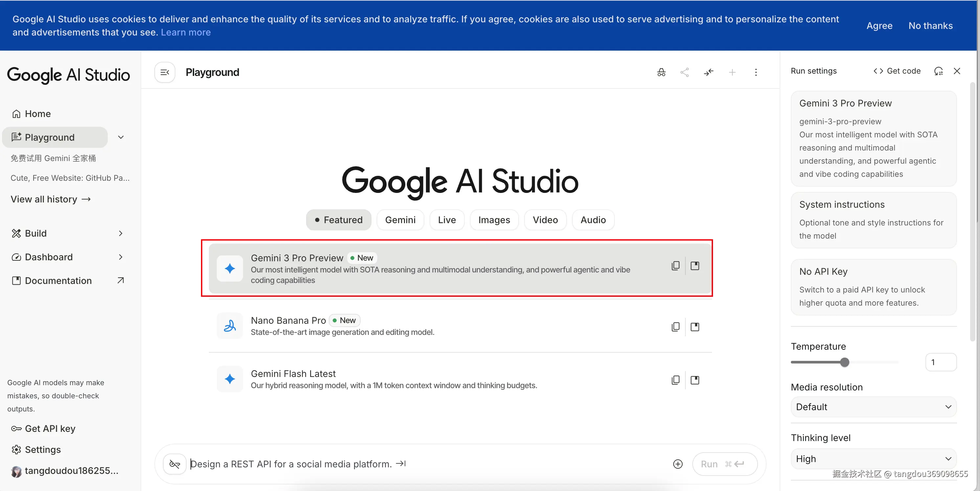Viewport: 980px width, 491px height.
Task: Click the add media plus icon in prompt bar
Action: pyautogui.click(x=678, y=464)
